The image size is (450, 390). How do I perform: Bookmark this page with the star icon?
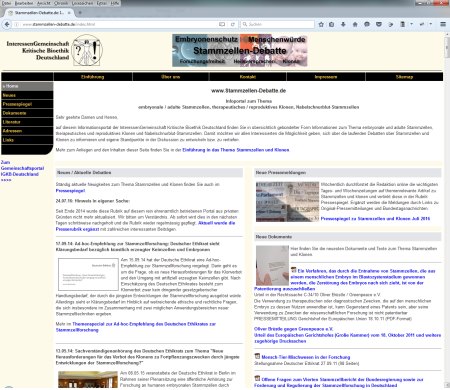point(321,24)
